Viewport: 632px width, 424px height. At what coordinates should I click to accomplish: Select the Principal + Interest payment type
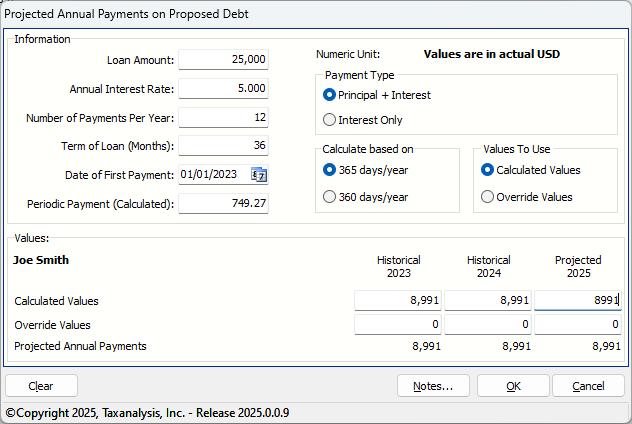pyautogui.click(x=377, y=95)
